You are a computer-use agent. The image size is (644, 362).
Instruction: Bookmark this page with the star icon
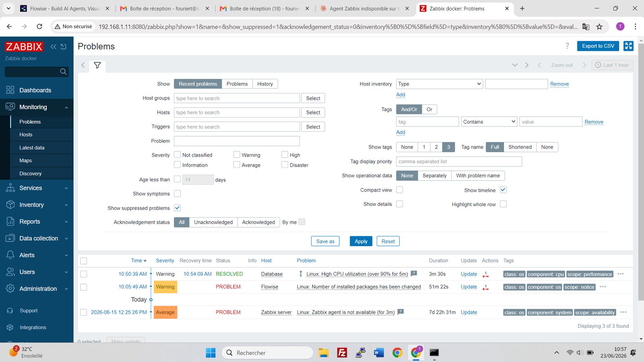[x=599, y=27]
